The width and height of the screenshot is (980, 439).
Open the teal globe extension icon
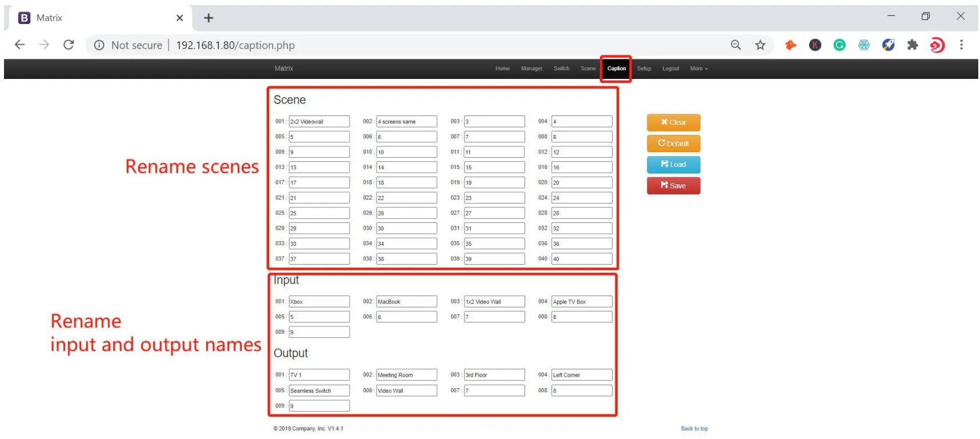point(864,45)
